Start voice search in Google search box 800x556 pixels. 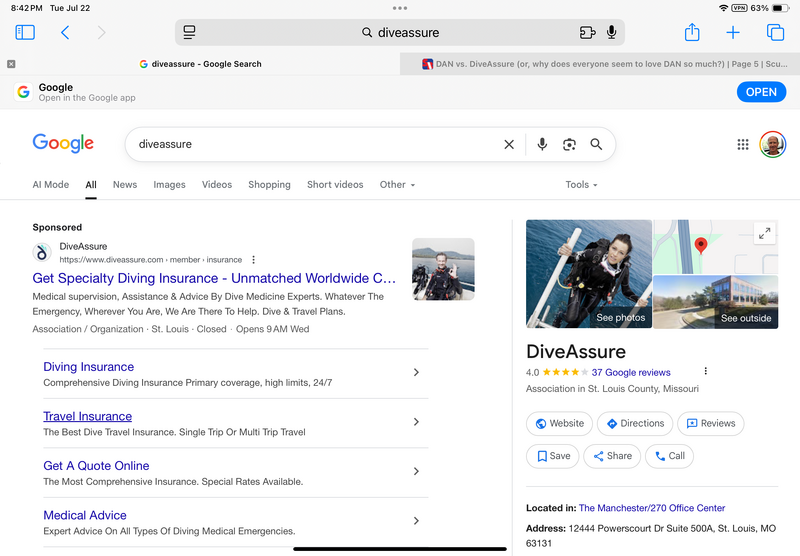point(542,144)
